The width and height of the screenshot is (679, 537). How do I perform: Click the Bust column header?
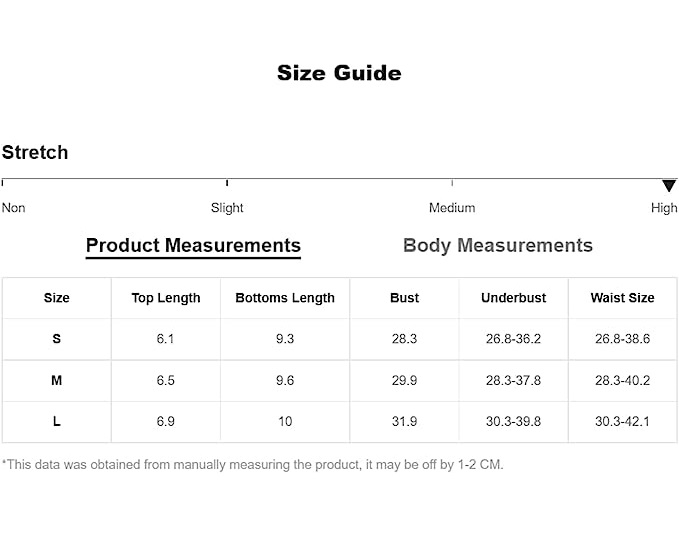405,298
